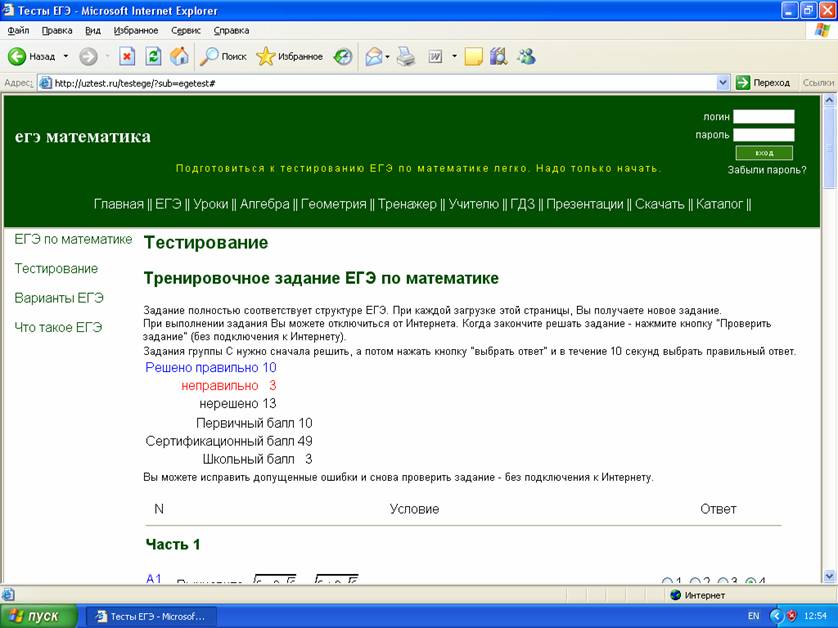Click the ЕГЭ по математике sidebar link
Image resolution: width=838 pixels, height=628 pixels.
(x=73, y=239)
